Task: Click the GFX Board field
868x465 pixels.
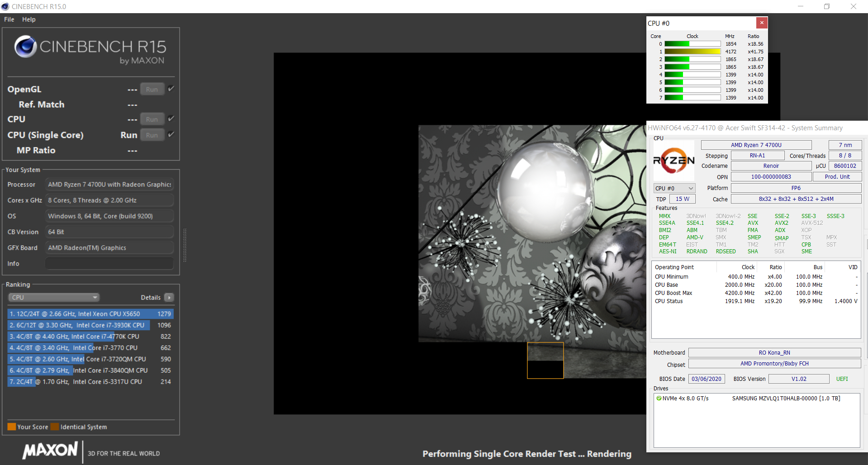Action: [109, 248]
